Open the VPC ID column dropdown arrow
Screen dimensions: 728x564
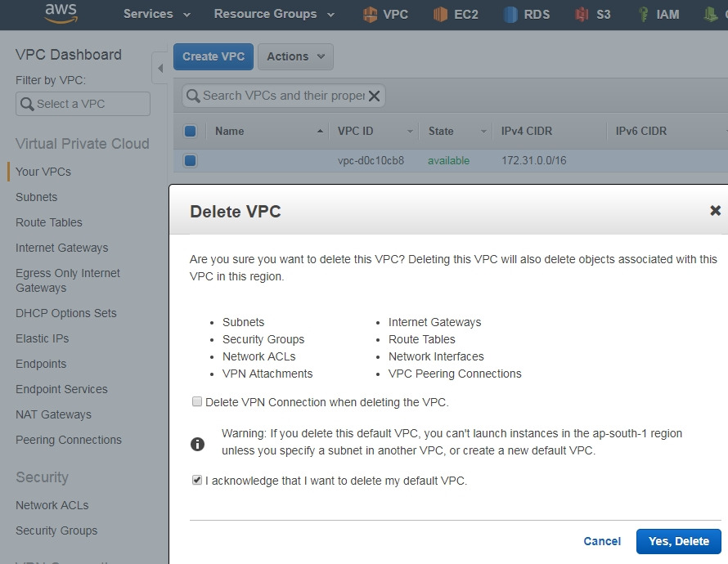pyautogui.click(x=410, y=132)
